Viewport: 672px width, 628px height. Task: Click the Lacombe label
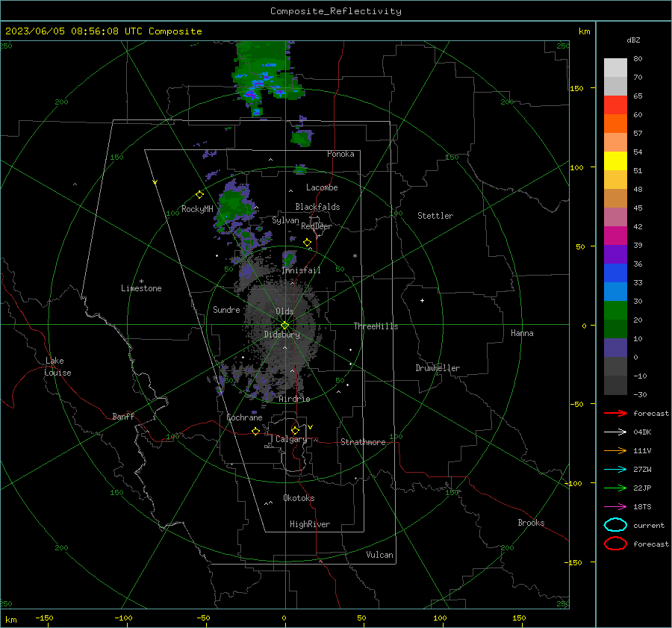point(322,187)
